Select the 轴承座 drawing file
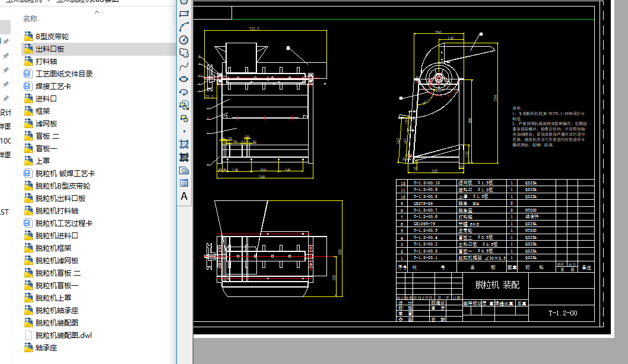 tap(46, 347)
